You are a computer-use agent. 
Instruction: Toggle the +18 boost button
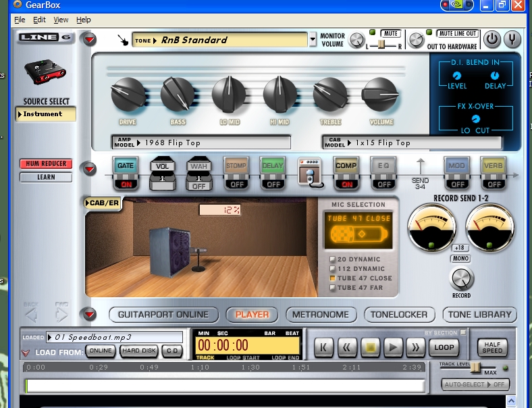coord(460,248)
